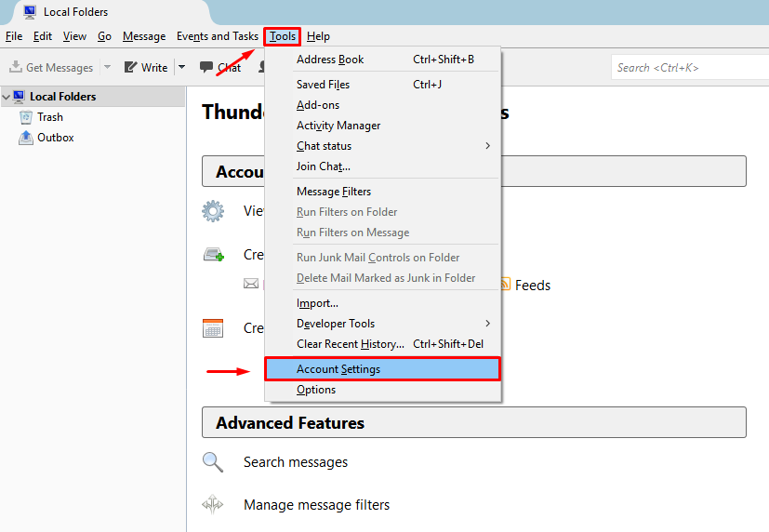Click Manage message filters link
Viewport: 769px width, 532px height.
[x=317, y=504]
